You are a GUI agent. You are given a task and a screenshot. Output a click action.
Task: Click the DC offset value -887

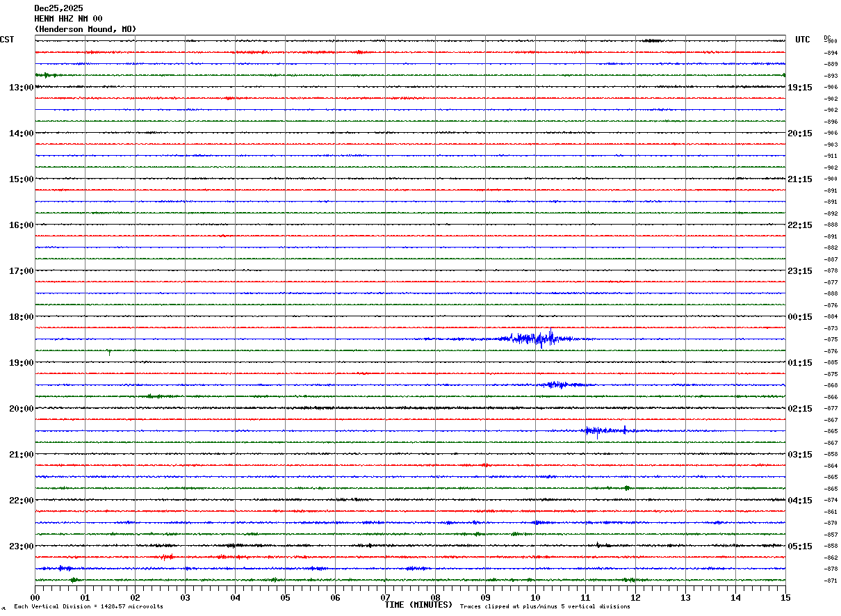(x=831, y=259)
